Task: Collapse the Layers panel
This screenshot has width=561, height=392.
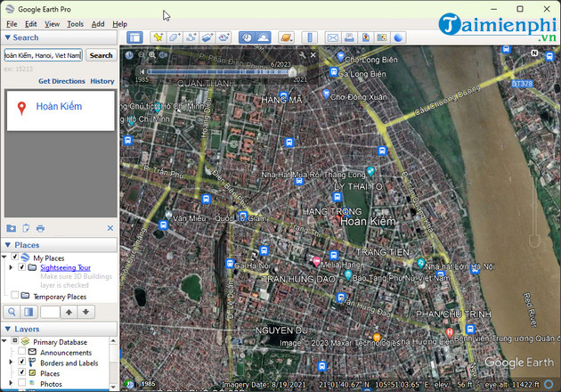Action: pyautogui.click(x=7, y=329)
